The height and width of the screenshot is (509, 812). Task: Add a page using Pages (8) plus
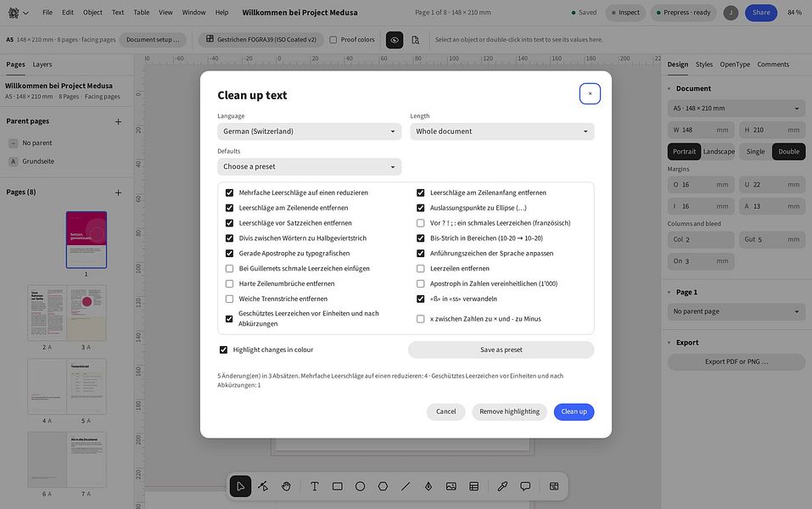coord(118,193)
